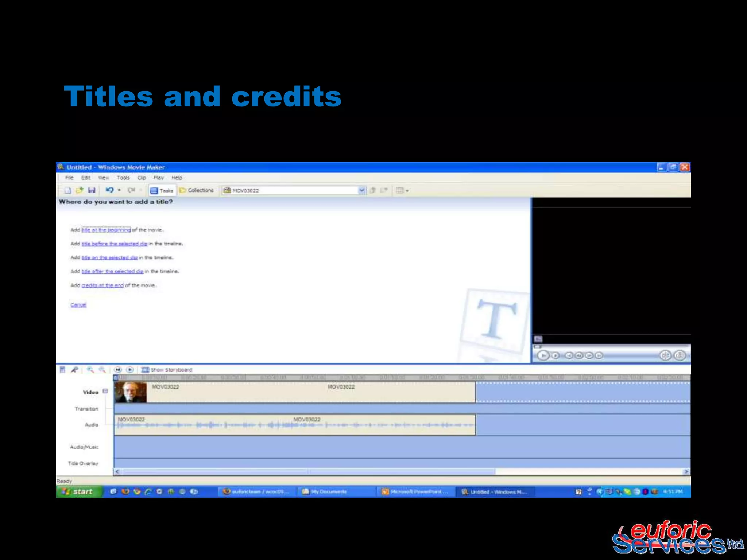The image size is (747, 560).
Task: Open the Help menu
Action: [177, 178]
